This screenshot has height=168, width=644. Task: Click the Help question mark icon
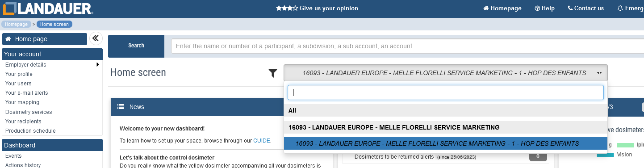click(x=537, y=8)
